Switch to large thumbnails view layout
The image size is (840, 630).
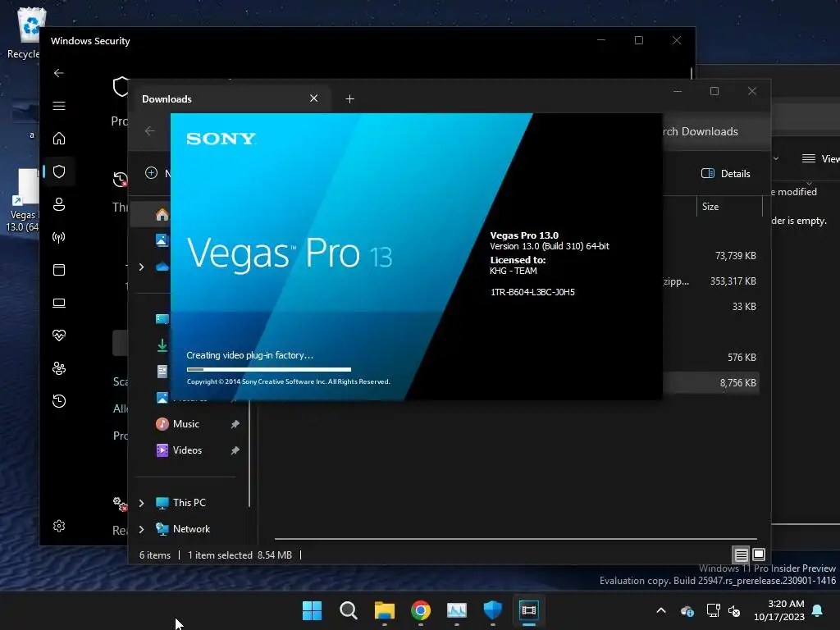click(x=759, y=555)
